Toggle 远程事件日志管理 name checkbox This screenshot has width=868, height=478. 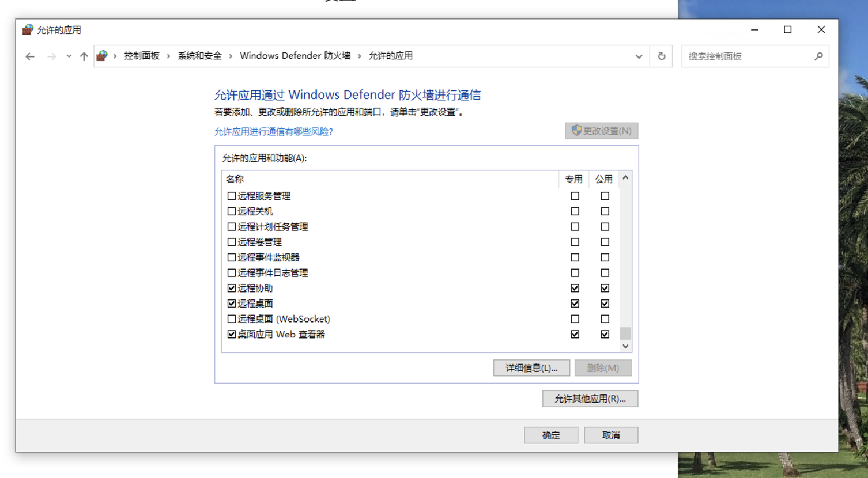[232, 273]
